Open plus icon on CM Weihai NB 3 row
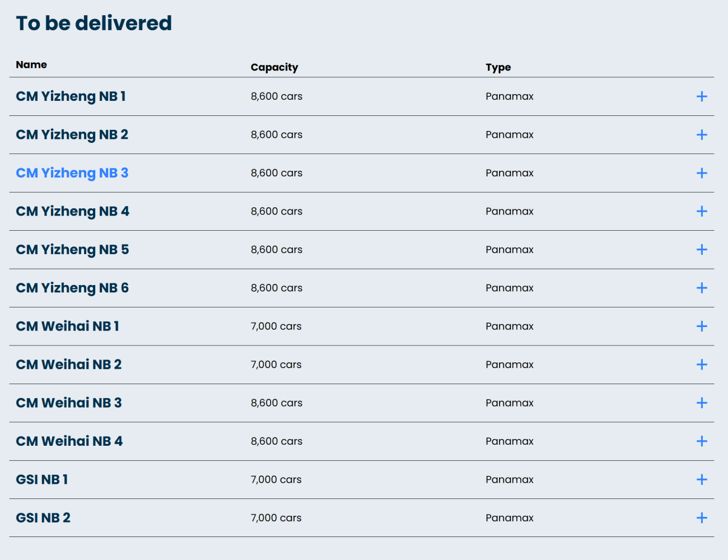 (x=702, y=403)
